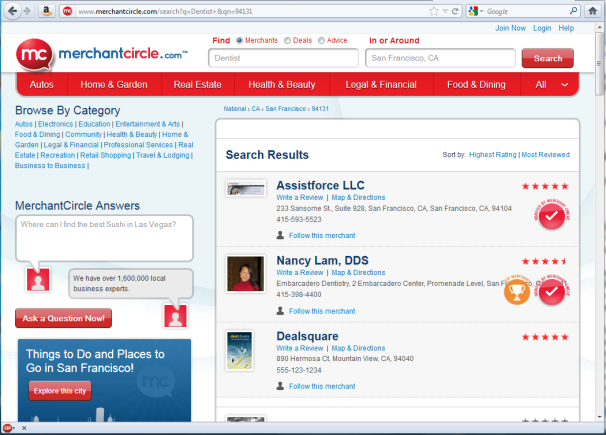Viewport: 606px width, 435px height.
Task: Follow the Nancy Lam merchant
Action: point(322,311)
